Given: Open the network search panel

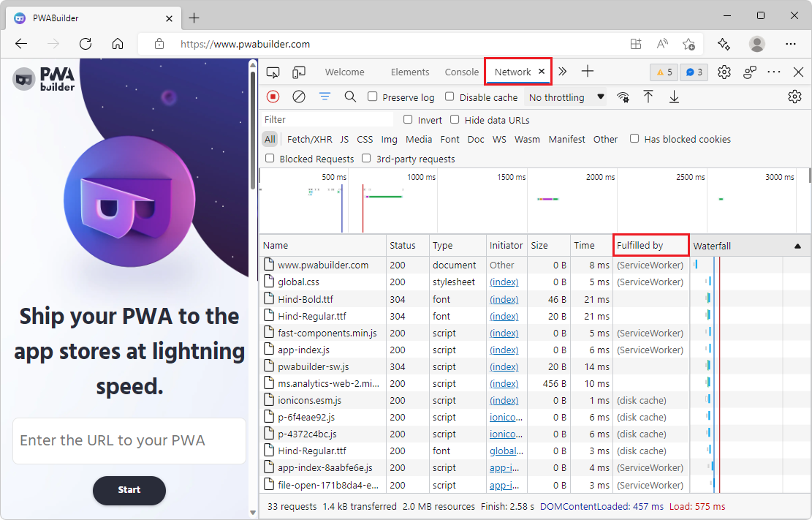Looking at the screenshot, I should [350, 96].
